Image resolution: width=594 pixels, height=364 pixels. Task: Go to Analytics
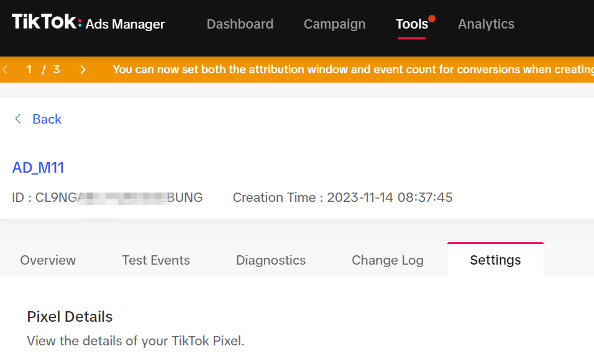[486, 24]
